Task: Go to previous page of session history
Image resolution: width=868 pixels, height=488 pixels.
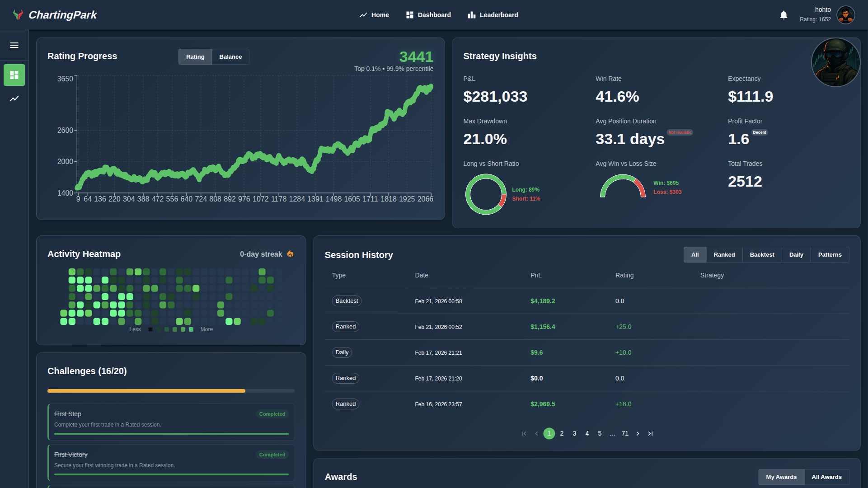Action: click(x=536, y=433)
